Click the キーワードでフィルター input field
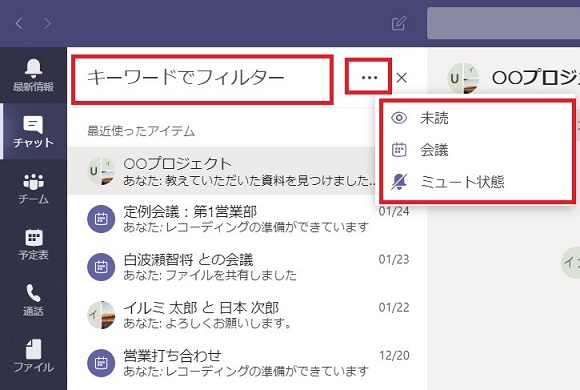 pos(202,78)
